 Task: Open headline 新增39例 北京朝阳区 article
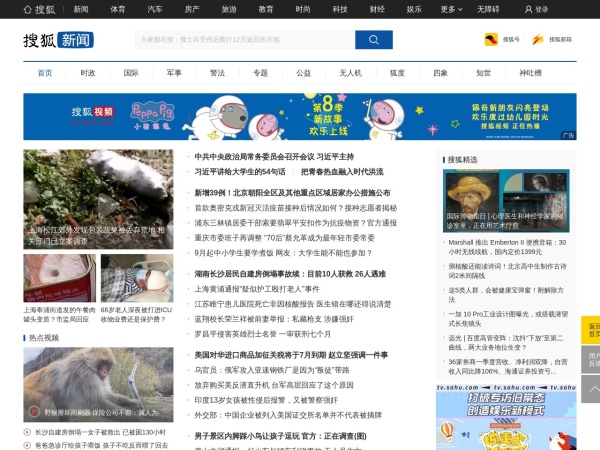pos(291,192)
